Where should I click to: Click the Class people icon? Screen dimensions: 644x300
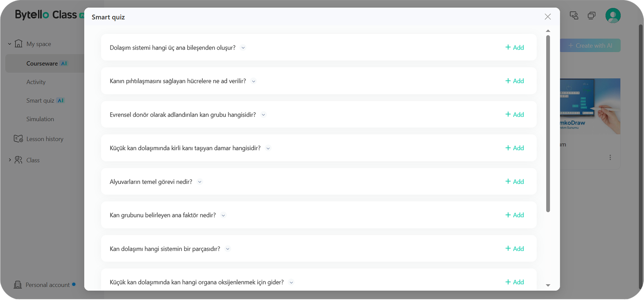click(x=18, y=160)
